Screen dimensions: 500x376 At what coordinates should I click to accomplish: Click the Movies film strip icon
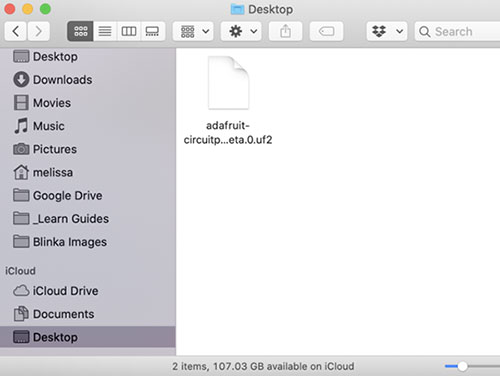click(21, 103)
